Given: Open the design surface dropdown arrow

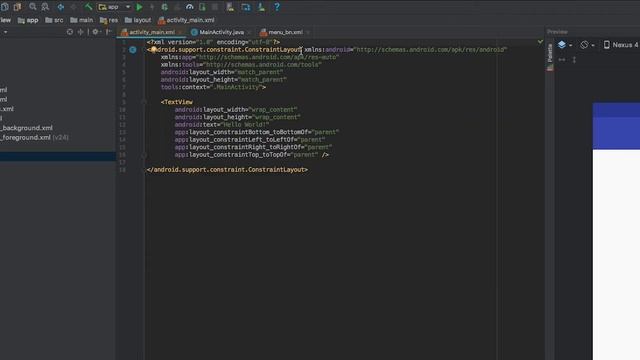Looking at the screenshot, I should tap(571, 45).
